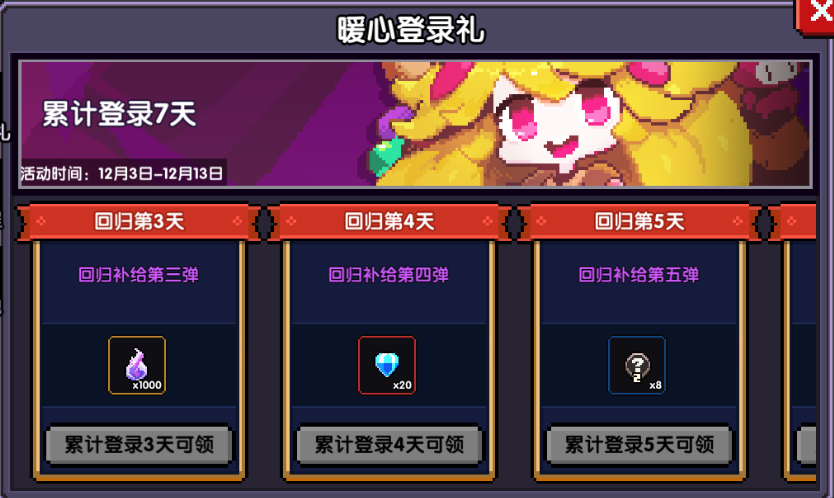Open the 回归补给第三弹 title

(139, 275)
